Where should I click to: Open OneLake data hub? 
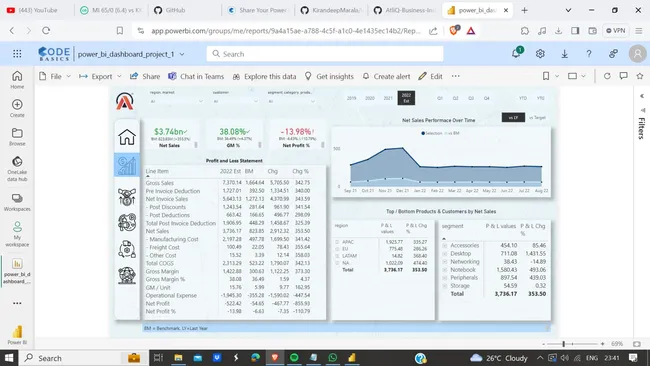[x=17, y=169]
